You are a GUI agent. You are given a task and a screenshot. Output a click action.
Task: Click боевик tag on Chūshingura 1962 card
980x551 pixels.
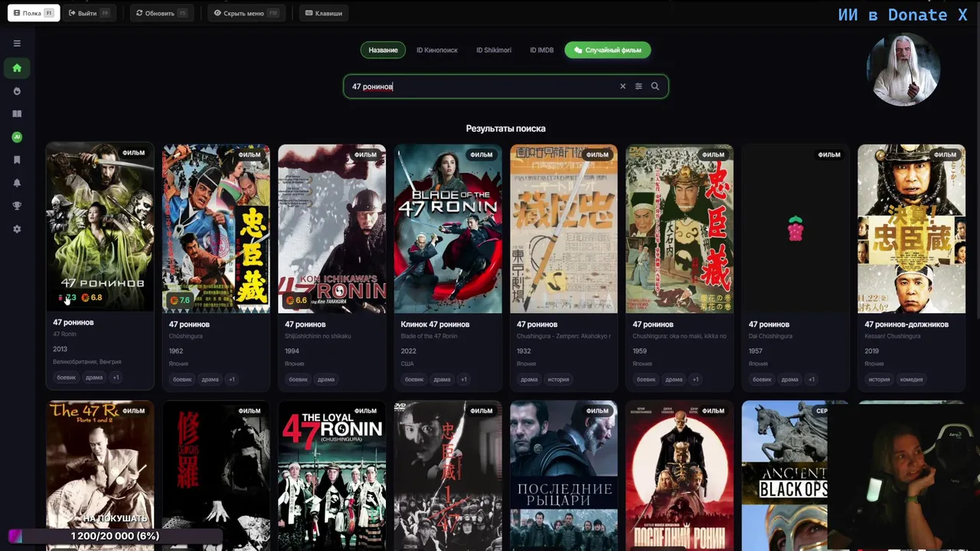click(x=182, y=380)
